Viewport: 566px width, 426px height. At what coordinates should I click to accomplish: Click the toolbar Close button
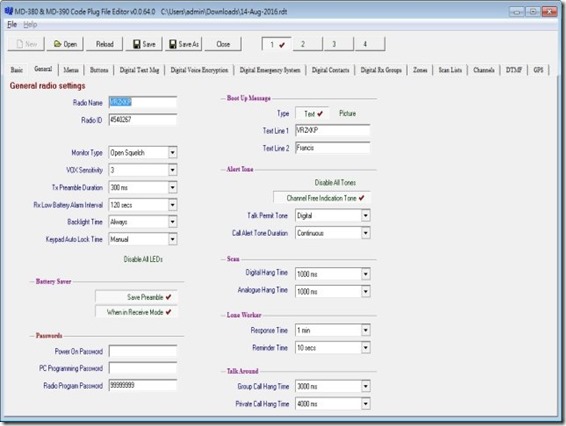(223, 44)
